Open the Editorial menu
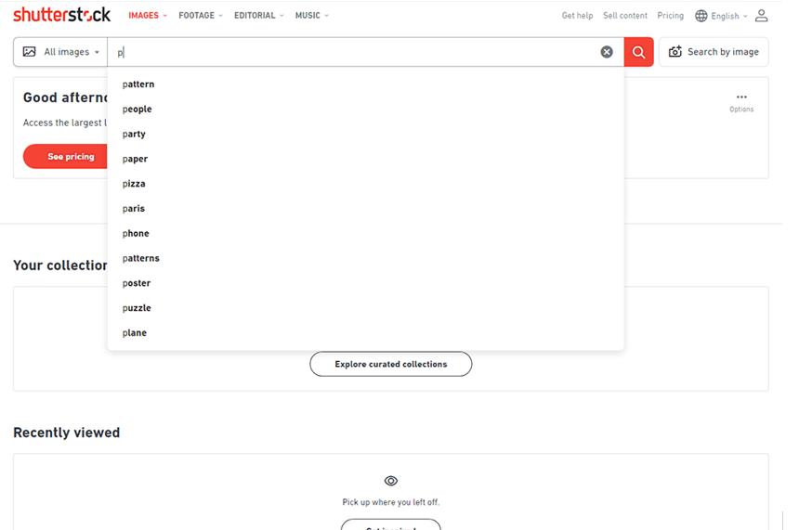This screenshot has height=530, width=812. pyautogui.click(x=259, y=16)
